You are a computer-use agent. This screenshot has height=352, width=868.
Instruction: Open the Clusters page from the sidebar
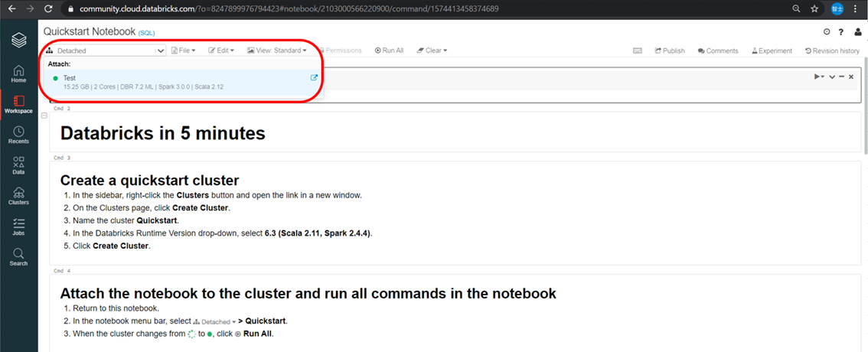click(x=19, y=196)
